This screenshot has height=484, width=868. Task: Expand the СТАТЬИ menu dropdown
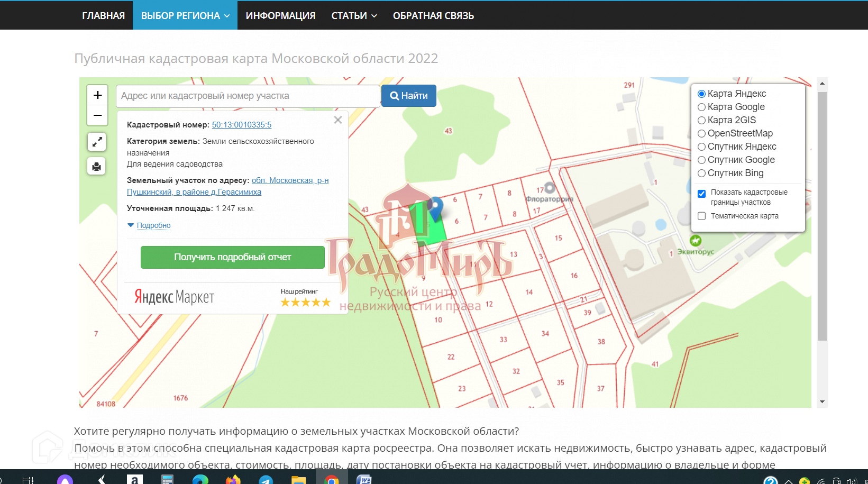354,15
